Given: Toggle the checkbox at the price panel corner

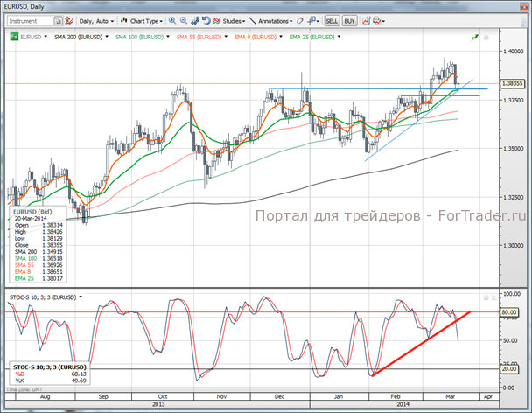Looking at the screenshot, I should (484, 38).
